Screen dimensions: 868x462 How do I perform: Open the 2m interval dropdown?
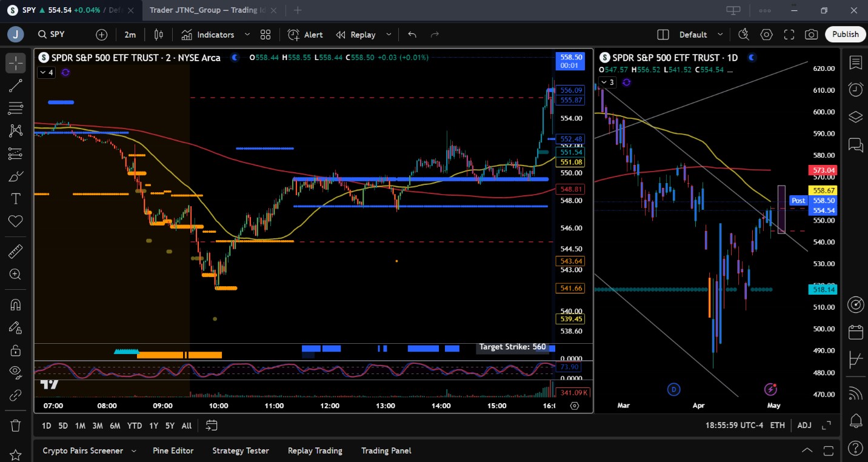[x=130, y=35]
